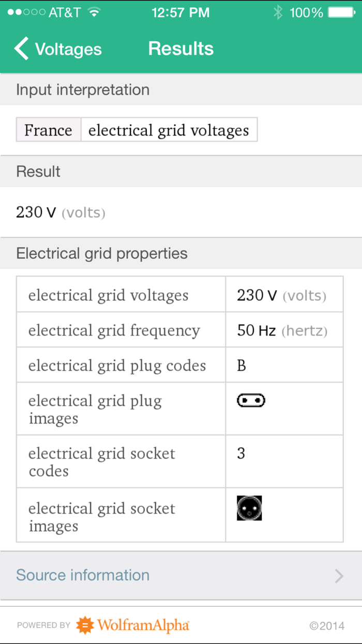Tap the back chevron to Voltages
The image size is (362, 644).
click(22, 49)
